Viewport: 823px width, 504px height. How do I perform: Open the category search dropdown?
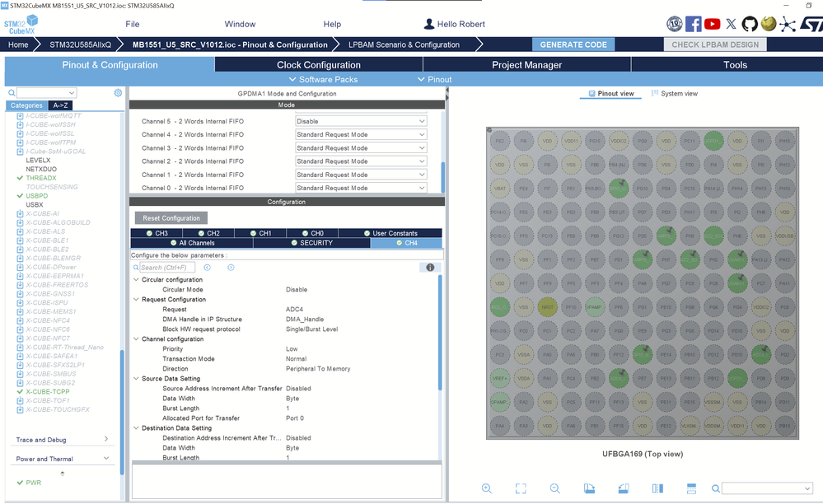coord(72,93)
